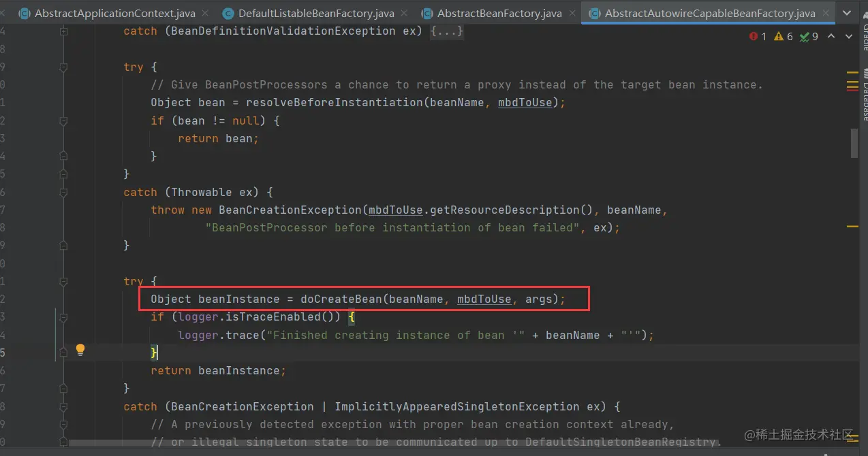Close the DefaultListableBeanFactory.java tab
The image size is (868, 456).
coord(405,13)
